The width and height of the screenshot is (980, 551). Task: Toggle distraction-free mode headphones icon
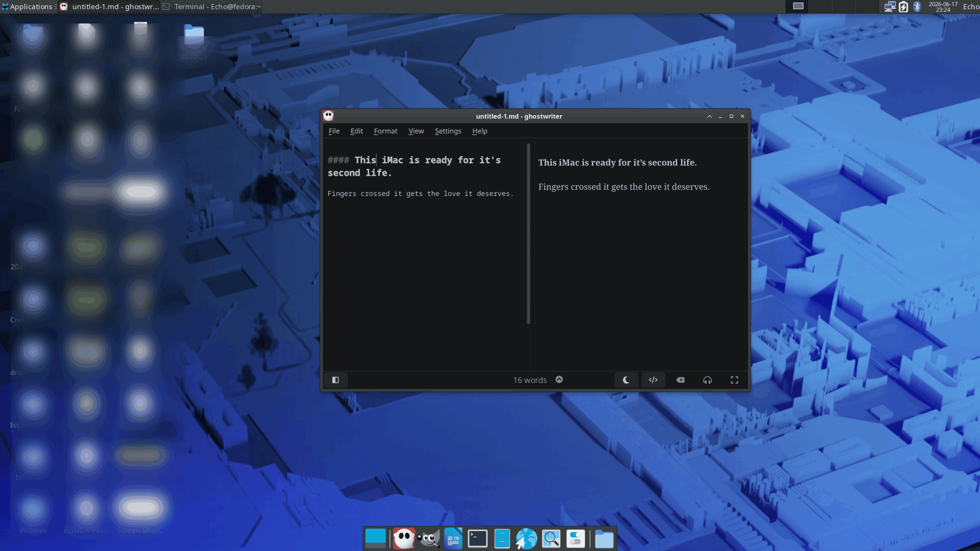[x=707, y=380]
